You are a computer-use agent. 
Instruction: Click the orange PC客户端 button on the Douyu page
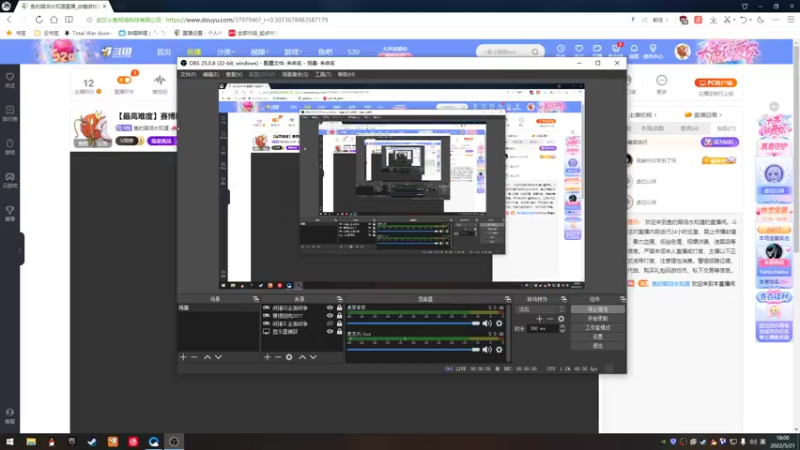[x=715, y=83]
